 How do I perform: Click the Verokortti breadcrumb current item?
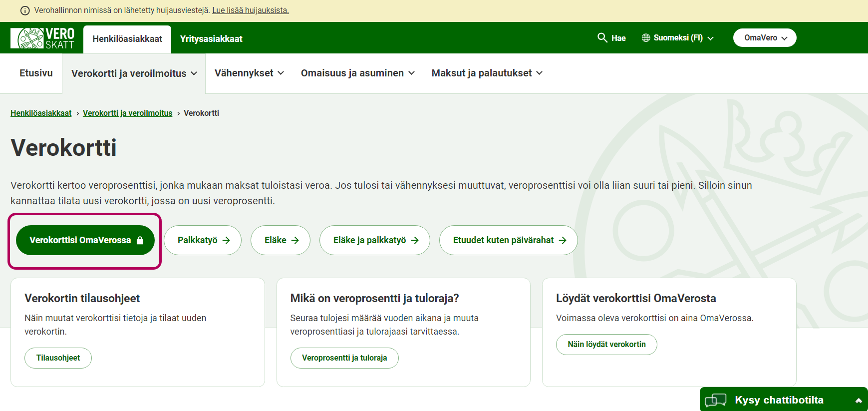pyautogui.click(x=201, y=113)
